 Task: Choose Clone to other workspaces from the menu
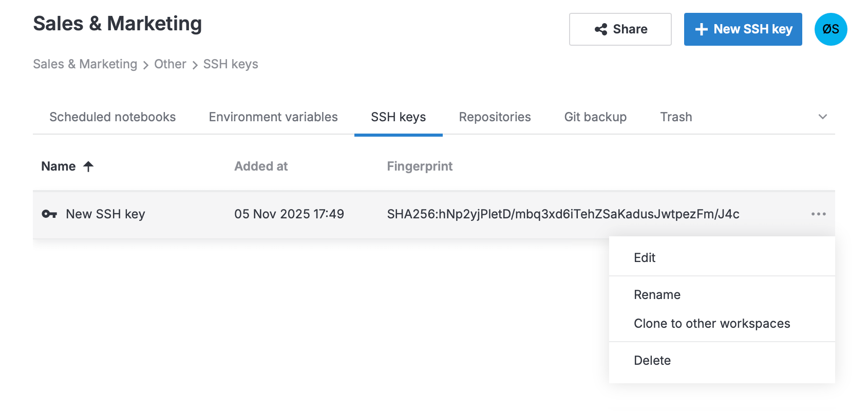[712, 323]
